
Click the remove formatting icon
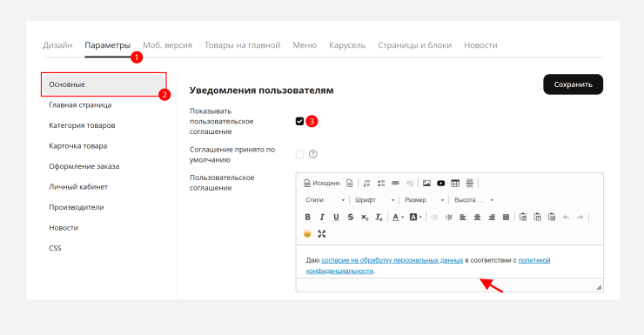tap(379, 218)
